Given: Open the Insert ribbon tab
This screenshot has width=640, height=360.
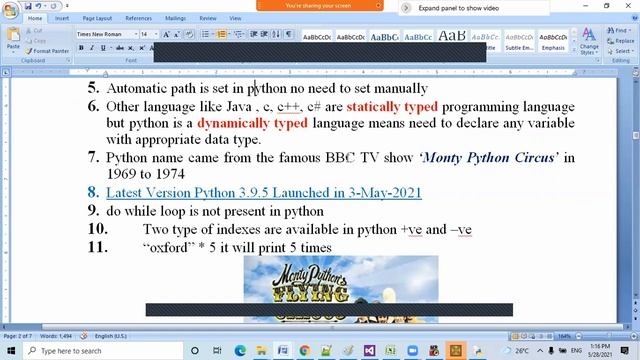Looking at the screenshot, I should 62,18.
